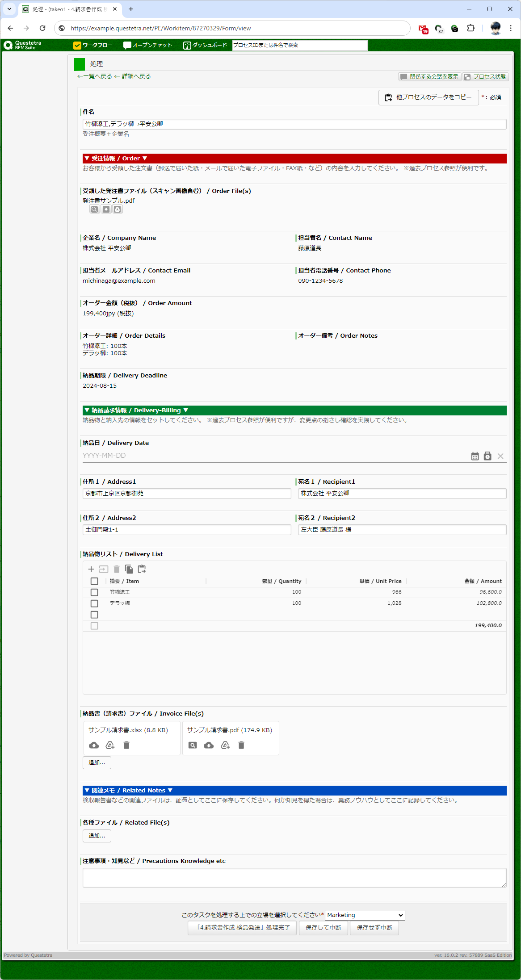Viewport: 521px width, 980px height.
Task: Copy the Delivery List table data
Action: tap(129, 569)
